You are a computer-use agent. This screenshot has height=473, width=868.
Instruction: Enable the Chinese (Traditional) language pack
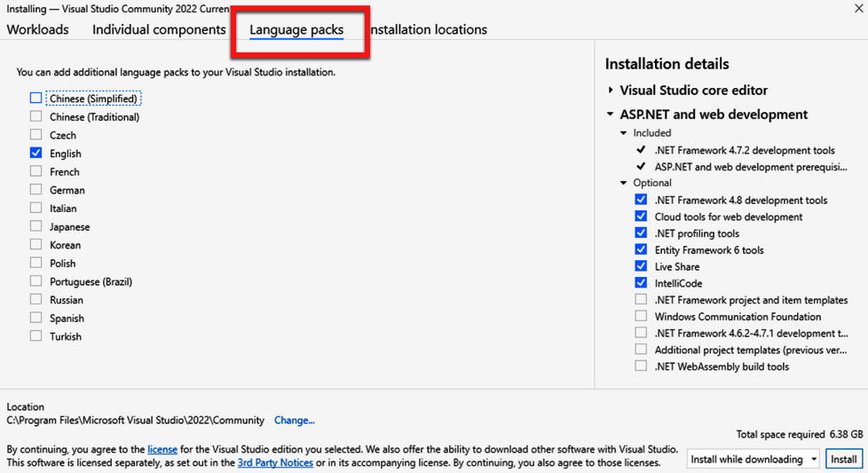point(36,116)
